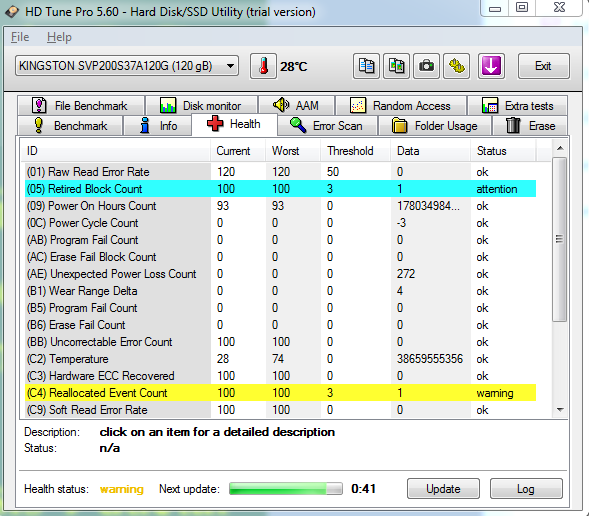Viewport: 589px width, 516px height.
Task: Select the Hardware ECC Recovered row
Action: (281, 376)
